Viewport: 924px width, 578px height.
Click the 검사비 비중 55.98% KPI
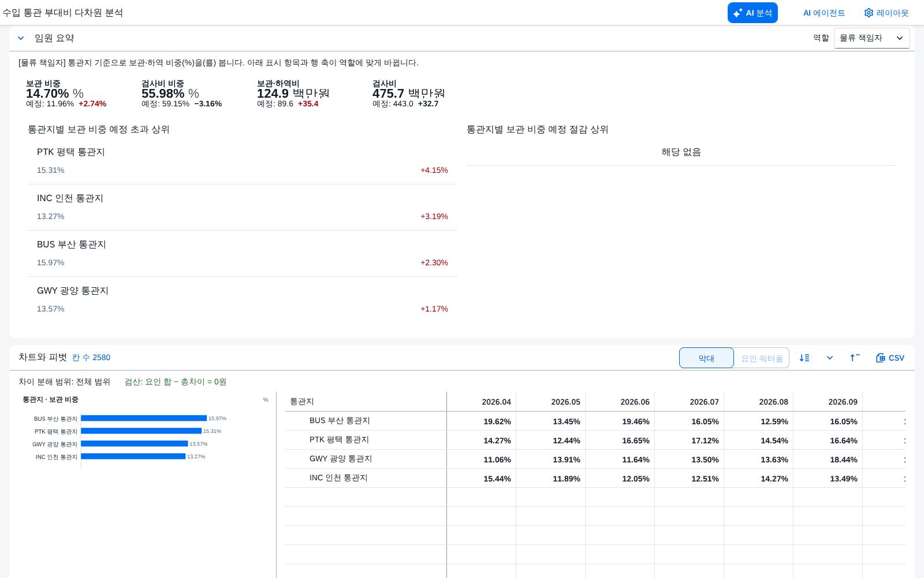click(x=182, y=94)
